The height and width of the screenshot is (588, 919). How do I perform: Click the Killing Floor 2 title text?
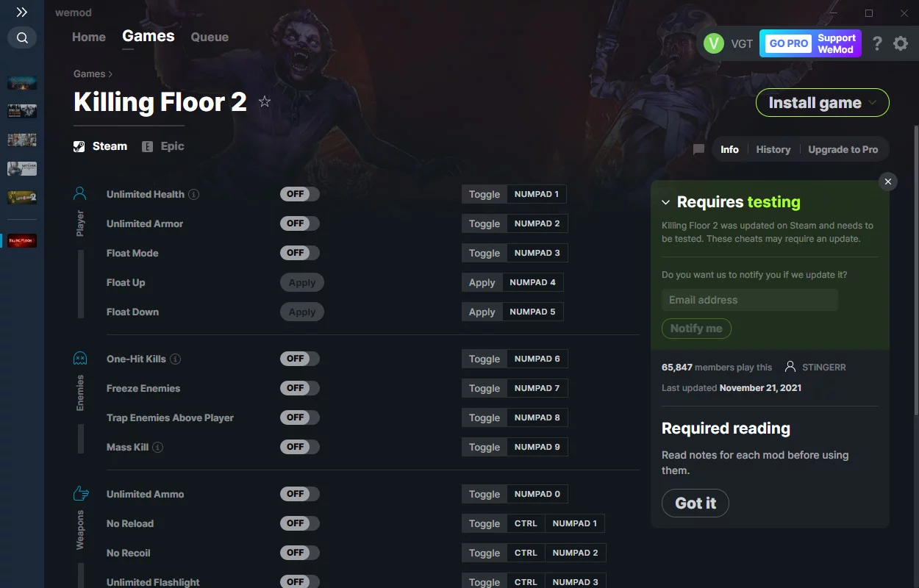pos(160,102)
